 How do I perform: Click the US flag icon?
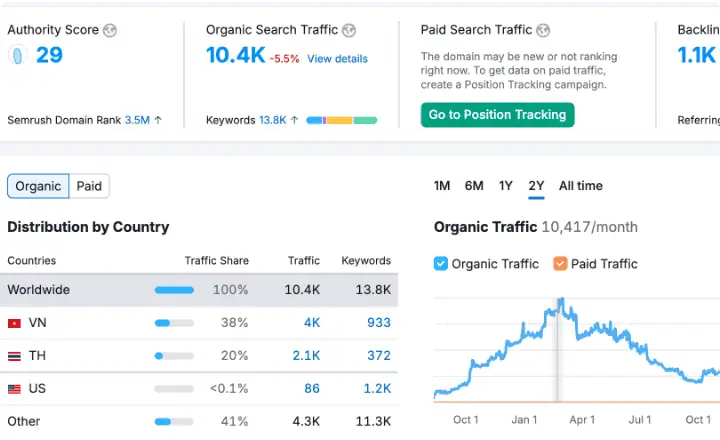coord(14,389)
